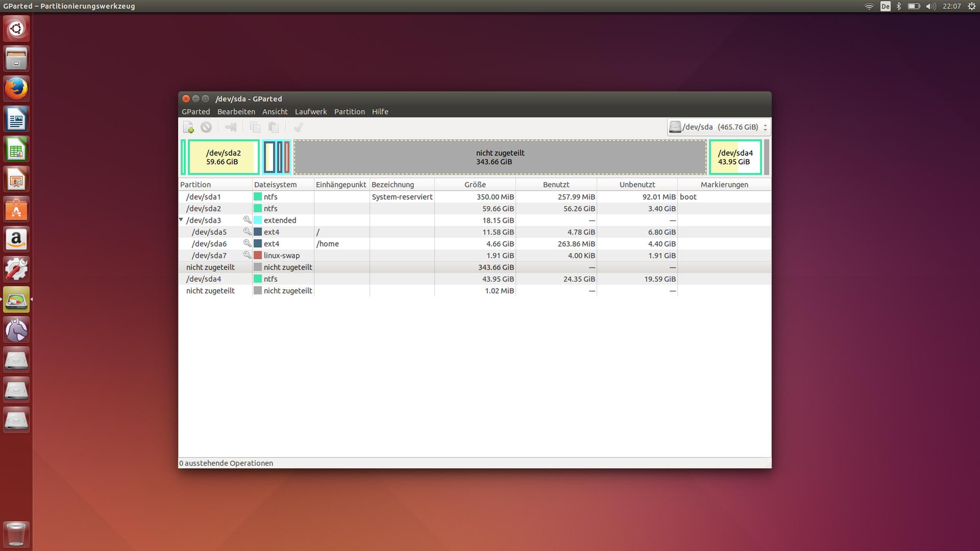Screen dimensions: 980x551
Task: Click the Einhängepunkt column header
Action: 342,185
